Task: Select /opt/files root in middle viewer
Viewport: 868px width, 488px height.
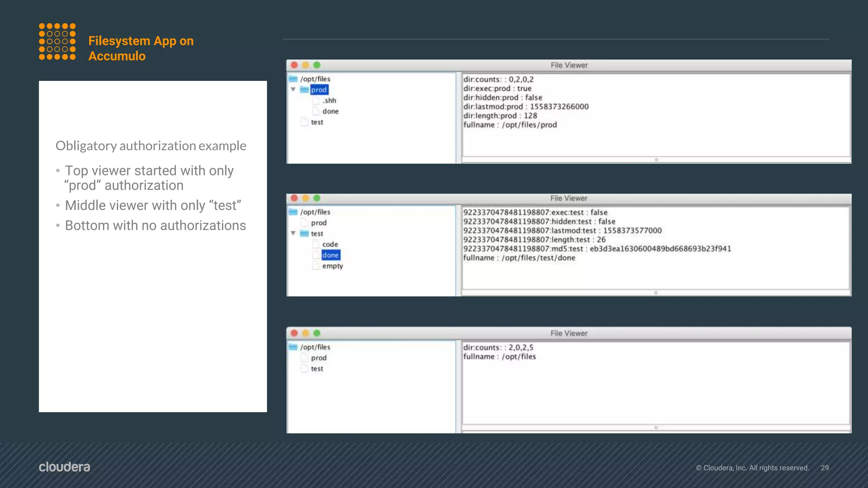Action: [315, 212]
